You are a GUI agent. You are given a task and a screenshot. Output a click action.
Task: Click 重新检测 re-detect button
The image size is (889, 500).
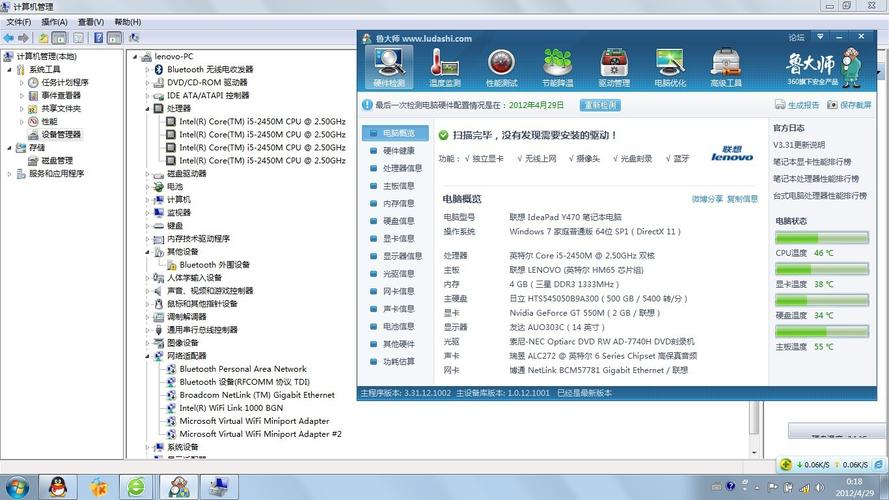(600, 105)
